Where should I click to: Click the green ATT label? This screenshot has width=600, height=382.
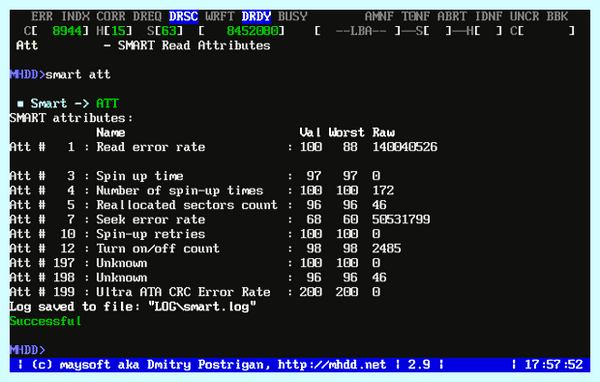107,103
